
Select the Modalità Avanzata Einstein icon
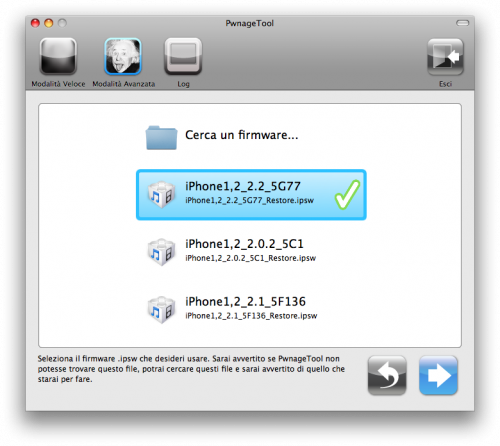point(123,56)
